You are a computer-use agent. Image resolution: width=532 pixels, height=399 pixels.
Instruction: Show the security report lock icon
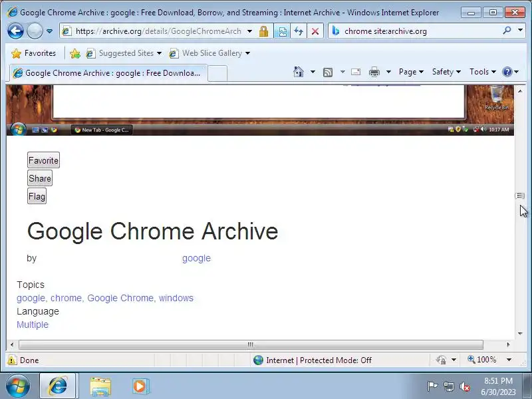[263, 31]
